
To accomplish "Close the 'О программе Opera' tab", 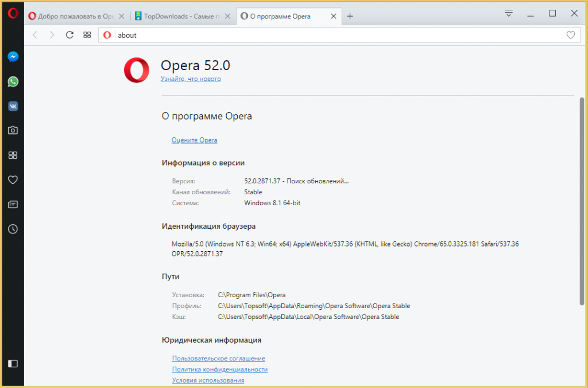I will click(334, 16).
